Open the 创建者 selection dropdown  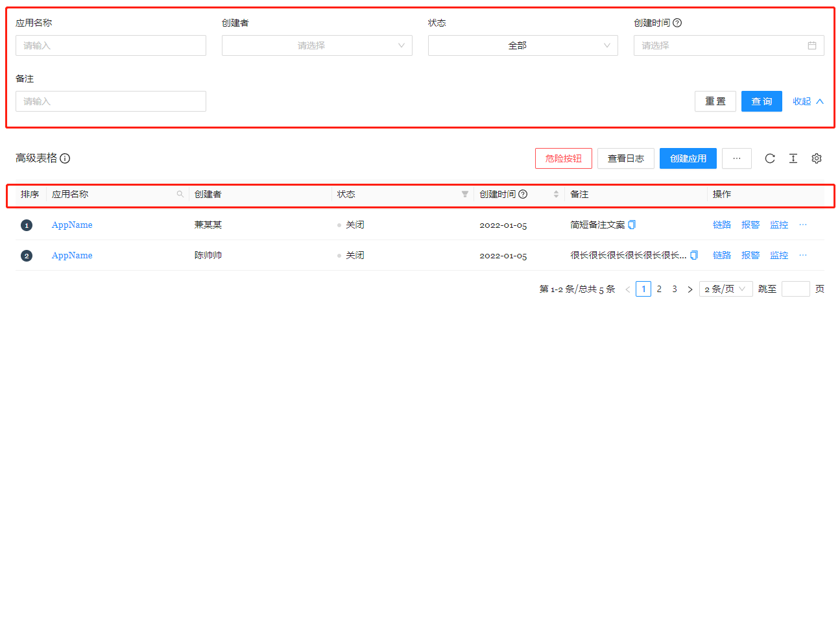point(317,45)
